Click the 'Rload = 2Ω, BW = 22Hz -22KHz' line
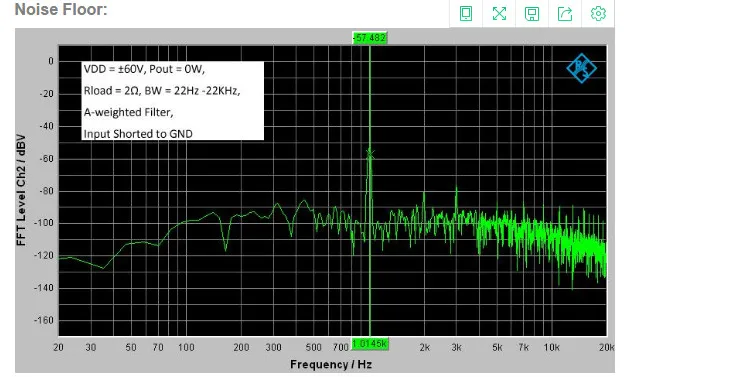 point(162,91)
